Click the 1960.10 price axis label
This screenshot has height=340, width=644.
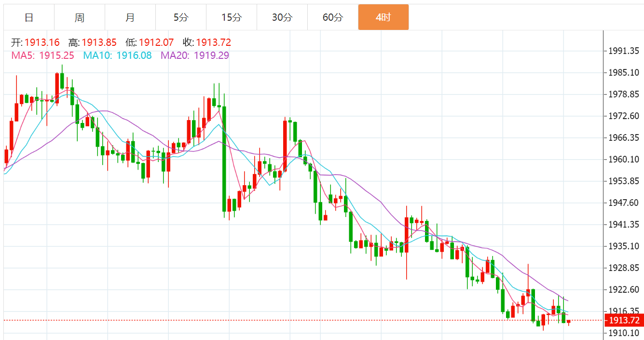click(624, 159)
